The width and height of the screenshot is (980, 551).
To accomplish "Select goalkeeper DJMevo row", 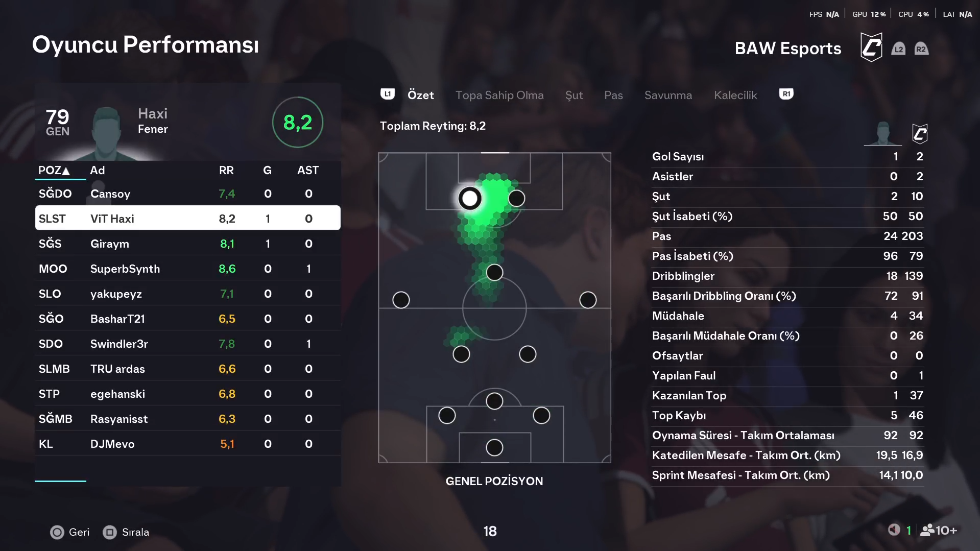I will [187, 444].
